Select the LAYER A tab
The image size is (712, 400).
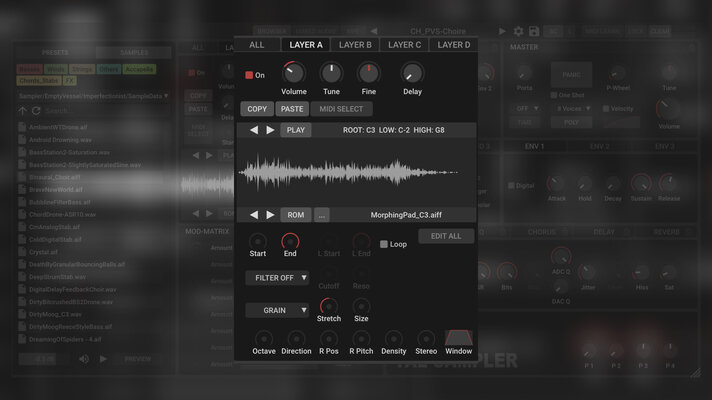coord(306,45)
